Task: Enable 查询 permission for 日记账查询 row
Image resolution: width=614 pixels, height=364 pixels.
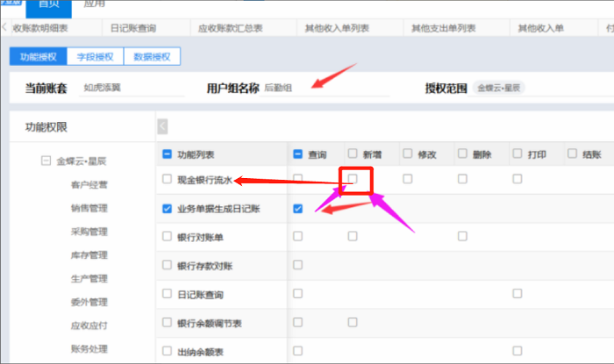Action: (298, 294)
